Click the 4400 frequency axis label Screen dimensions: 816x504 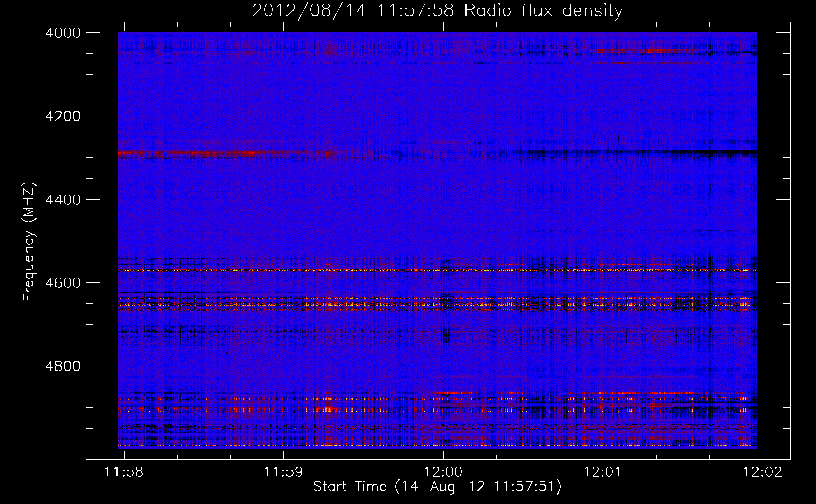pyautogui.click(x=63, y=200)
